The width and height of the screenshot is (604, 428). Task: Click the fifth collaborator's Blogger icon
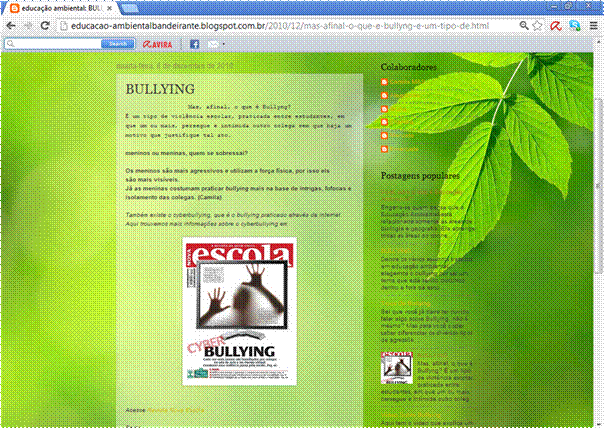tap(384, 135)
